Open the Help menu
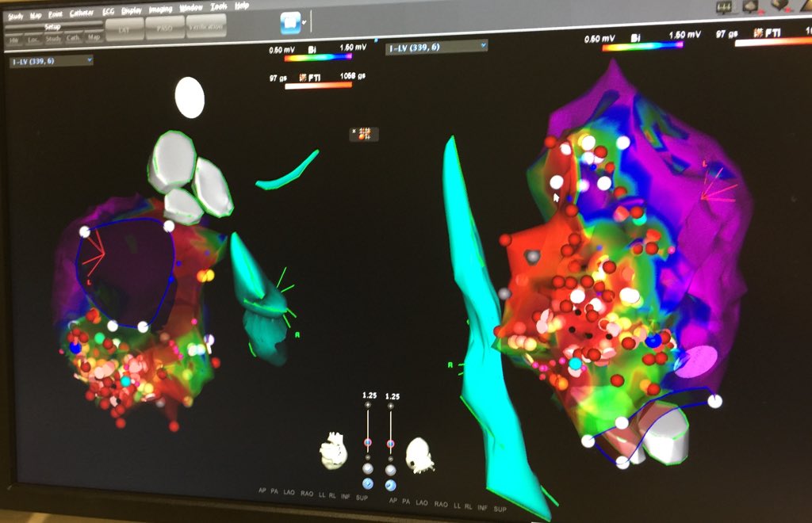812x523 pixels. pyautogui.click(x=242, y=6)
